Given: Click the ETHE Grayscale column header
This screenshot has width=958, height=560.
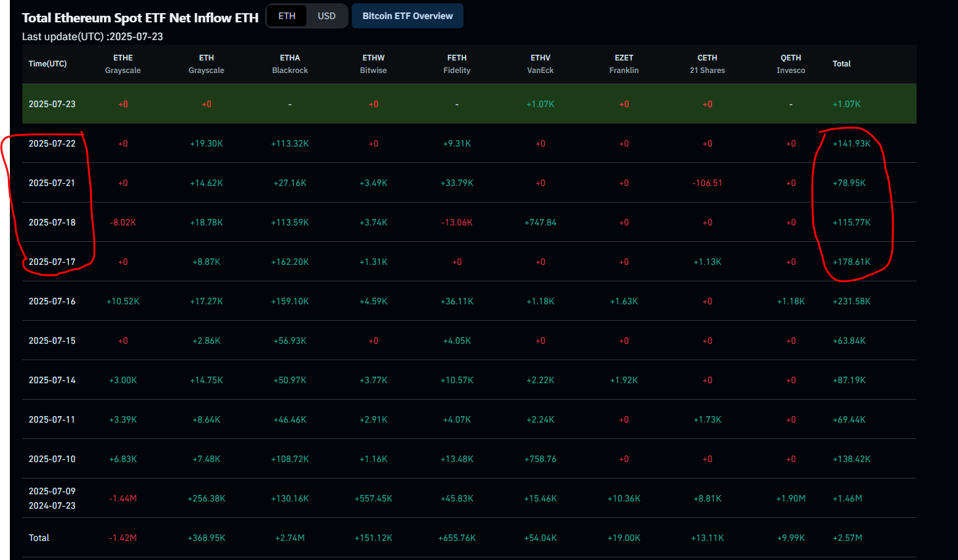Looking at the screenshot, I should point(123,64).
